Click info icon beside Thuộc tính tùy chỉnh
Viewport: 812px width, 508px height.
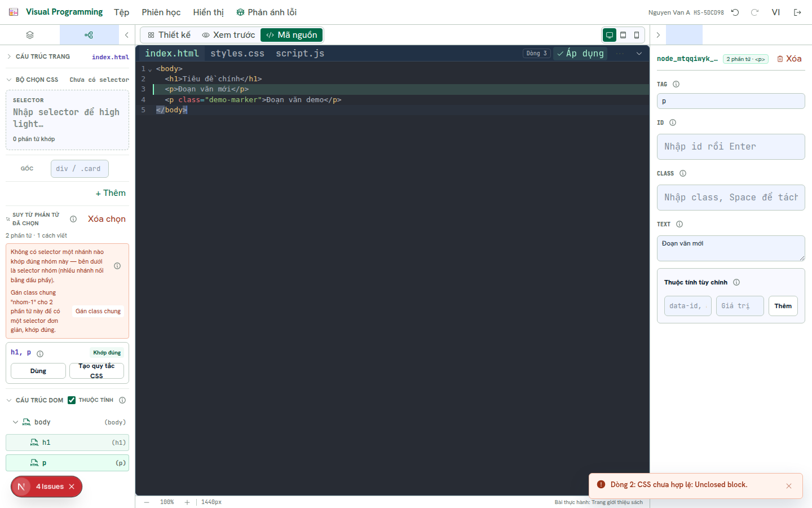click(x=736, y=282)
